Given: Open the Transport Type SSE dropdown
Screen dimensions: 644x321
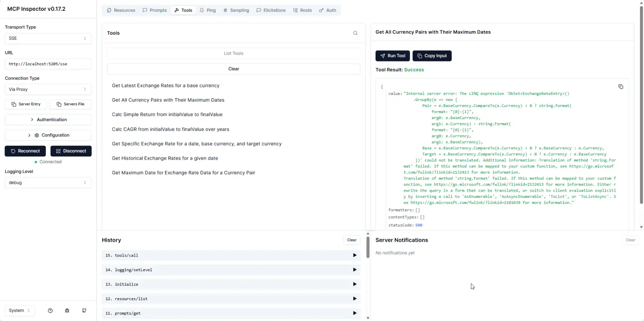Looking at the screenshot, I should click(x=48, y=39).
